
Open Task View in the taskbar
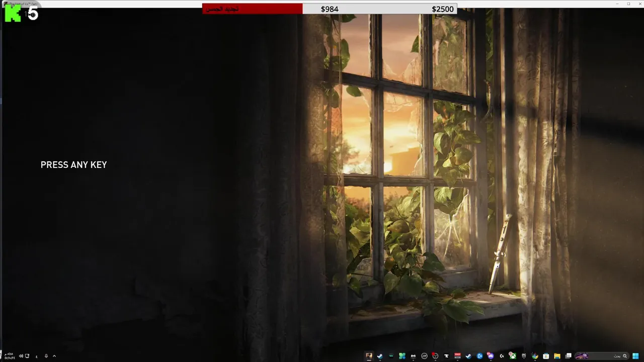(x=568, y=356)
